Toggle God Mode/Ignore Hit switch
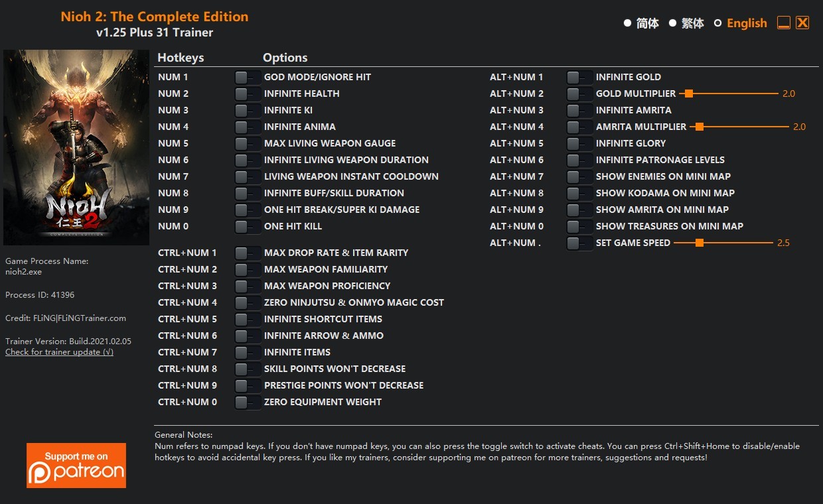Viewport: 823px width, 504px height. (x=248, y=78)
